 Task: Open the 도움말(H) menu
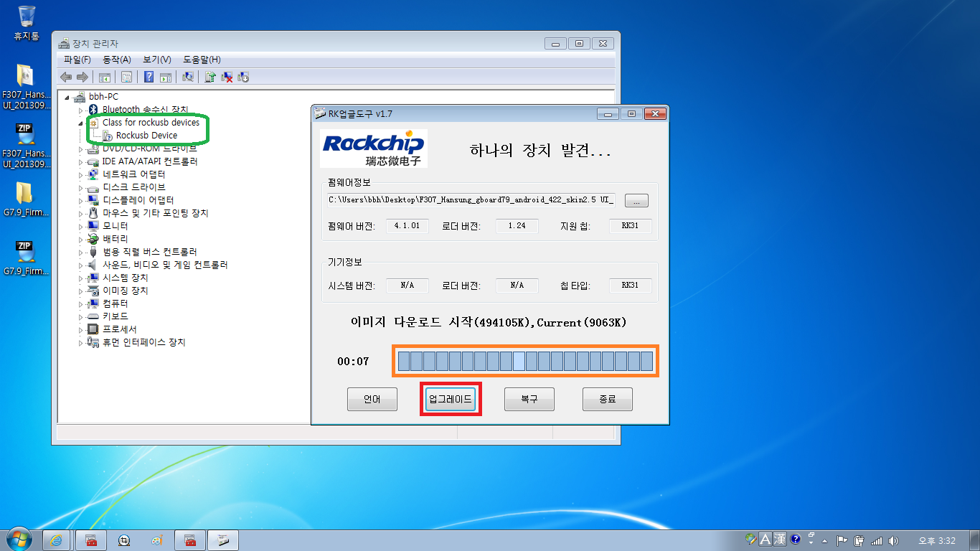202,60
